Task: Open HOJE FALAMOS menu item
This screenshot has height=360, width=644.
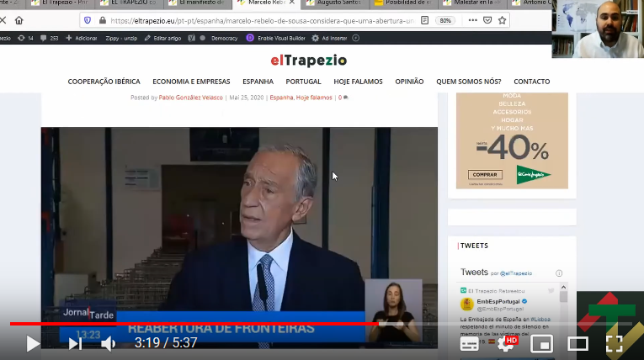Action: (x=358, y=82)
